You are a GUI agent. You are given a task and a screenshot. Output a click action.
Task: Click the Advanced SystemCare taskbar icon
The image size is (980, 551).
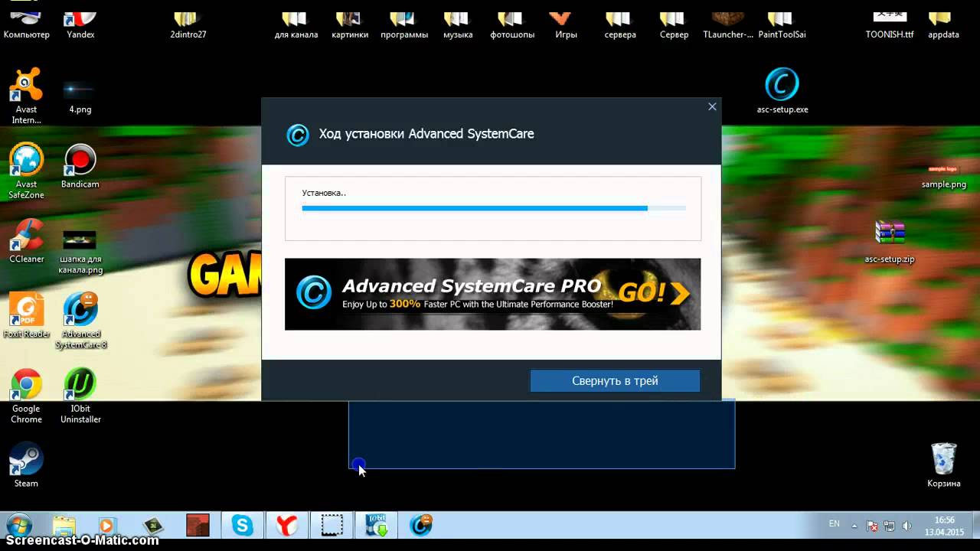point(420,526)
